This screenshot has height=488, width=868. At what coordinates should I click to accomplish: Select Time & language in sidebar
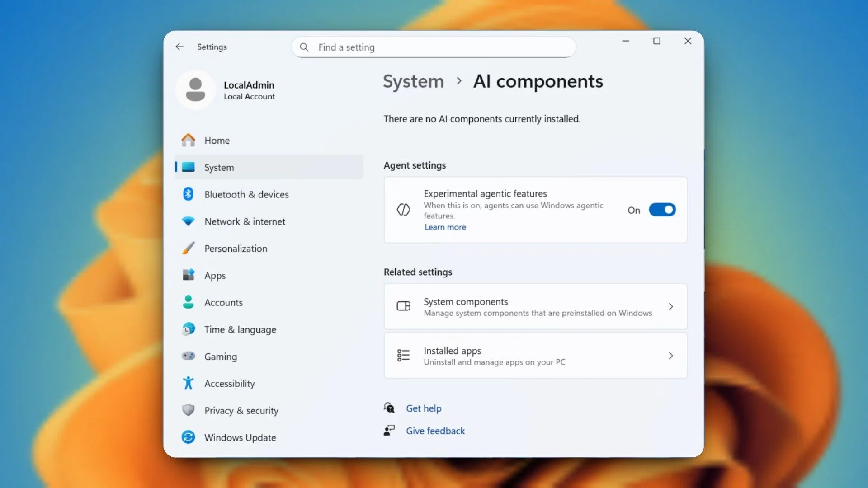[240, 330]
